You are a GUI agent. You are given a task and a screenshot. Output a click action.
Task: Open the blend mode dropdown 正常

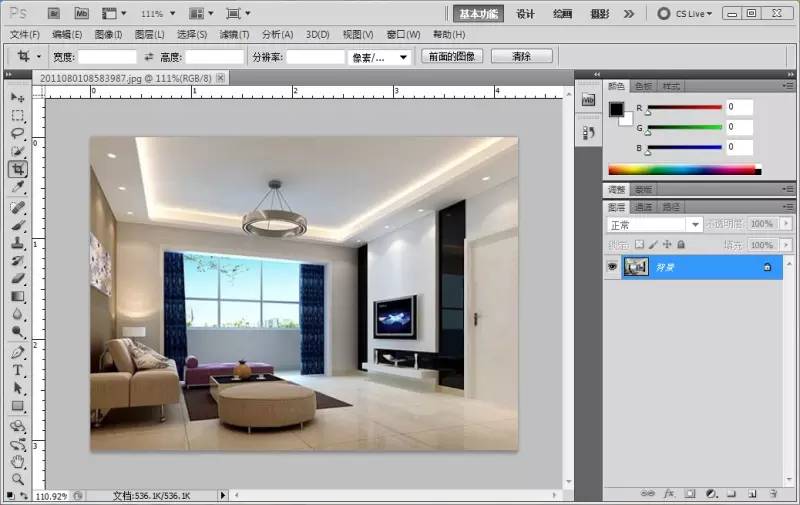coord(655,224)
